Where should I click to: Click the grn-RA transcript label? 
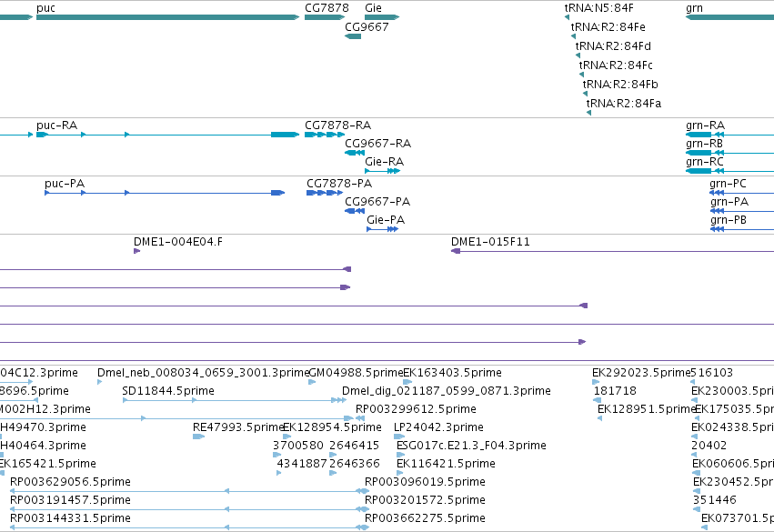(x=705, y=125)
